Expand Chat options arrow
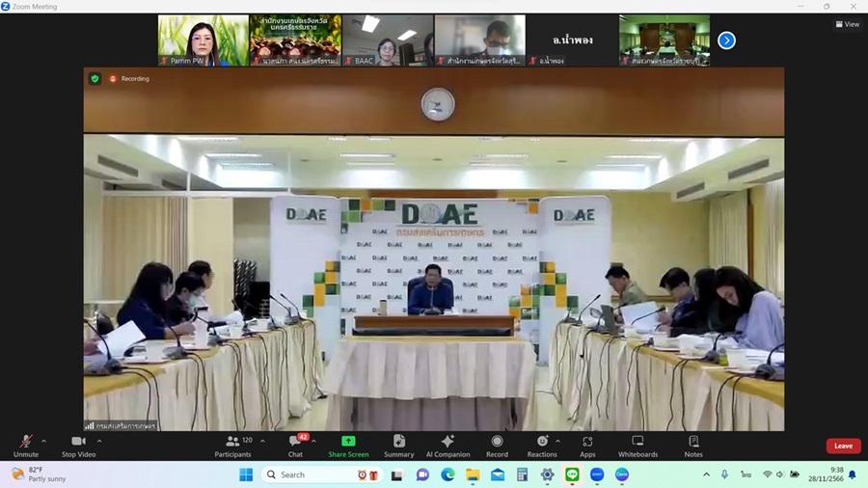This screenshot has height=488, width=868. 313,441
